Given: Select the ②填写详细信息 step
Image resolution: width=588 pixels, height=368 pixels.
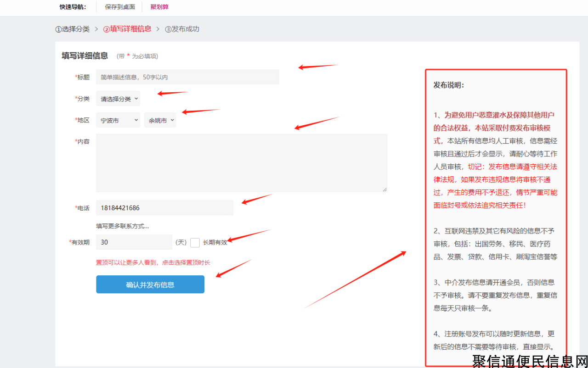Looking at the screenshot, I should tap(127, 29).
